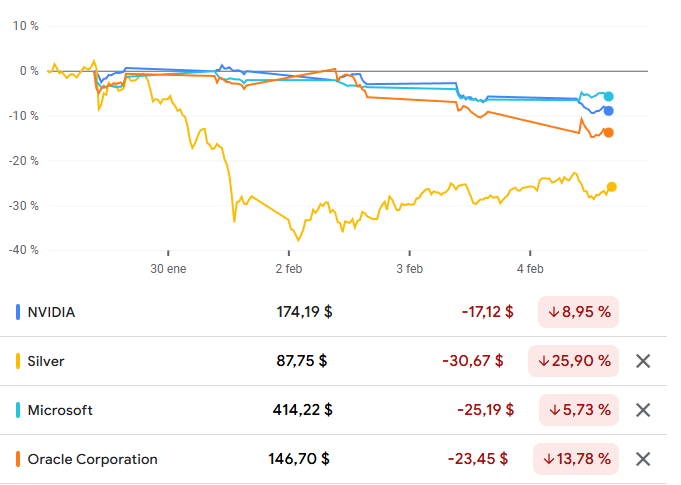The width and height of the screenshot is (681, 485).
Task: Click the Microsoft cyan color marker
Action: 19,410
